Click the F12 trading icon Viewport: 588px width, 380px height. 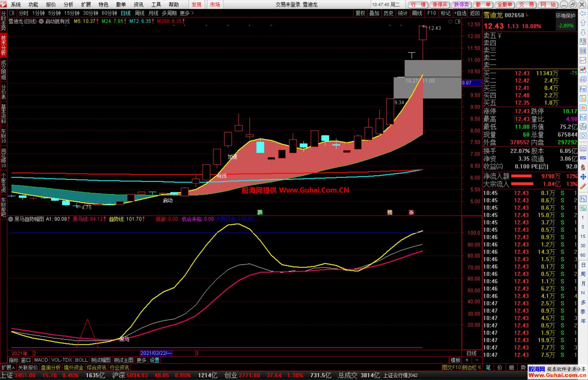click(x=583, y=117)
